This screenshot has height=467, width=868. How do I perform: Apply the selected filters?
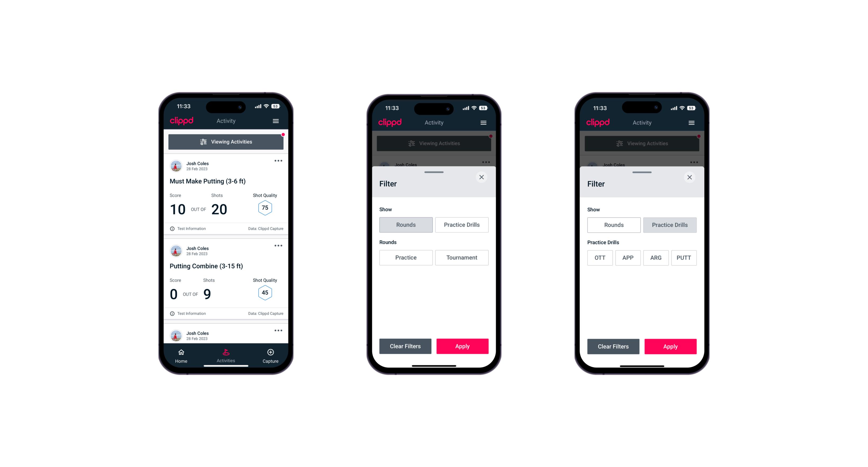[x=669, y=346]
